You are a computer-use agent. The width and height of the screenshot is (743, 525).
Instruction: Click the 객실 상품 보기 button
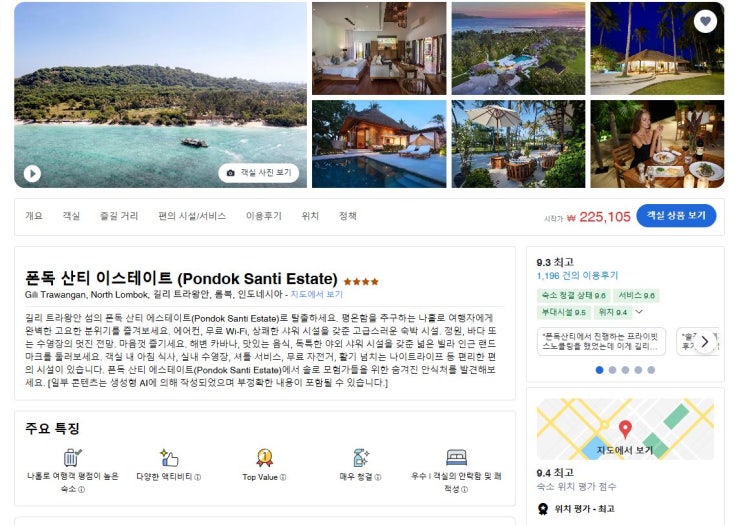pyautogui.click(x=676, y=216)
